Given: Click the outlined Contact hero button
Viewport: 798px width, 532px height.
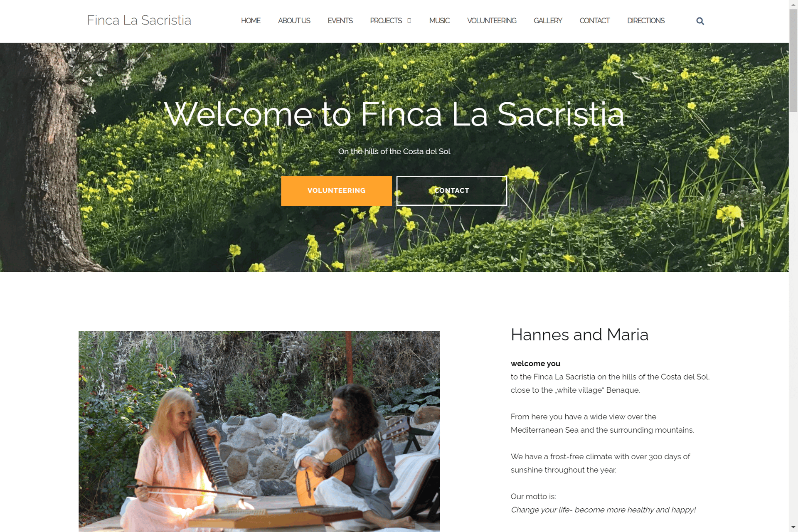Looking at the screenshot, I should [x=452, y=191].
